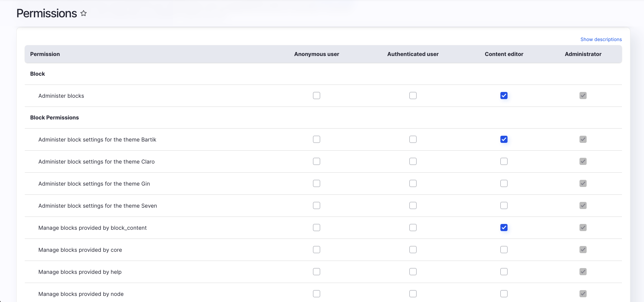Click the Content editor column header
Viewport: 644px width, 302px height.
tap(504, 54)
